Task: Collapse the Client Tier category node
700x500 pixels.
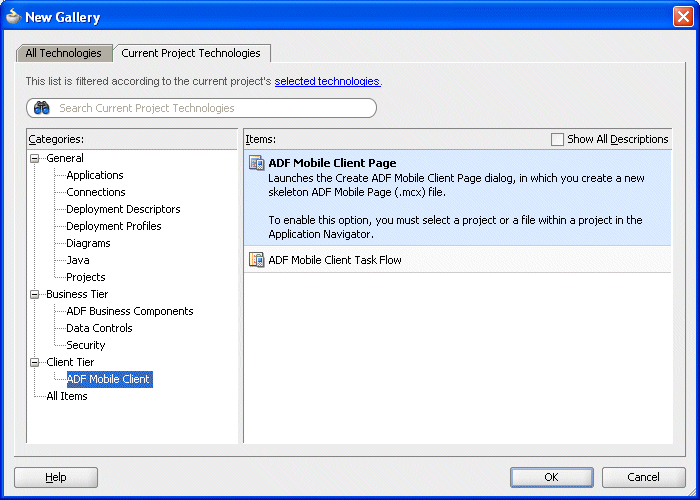Action: (x=34, y=362)
